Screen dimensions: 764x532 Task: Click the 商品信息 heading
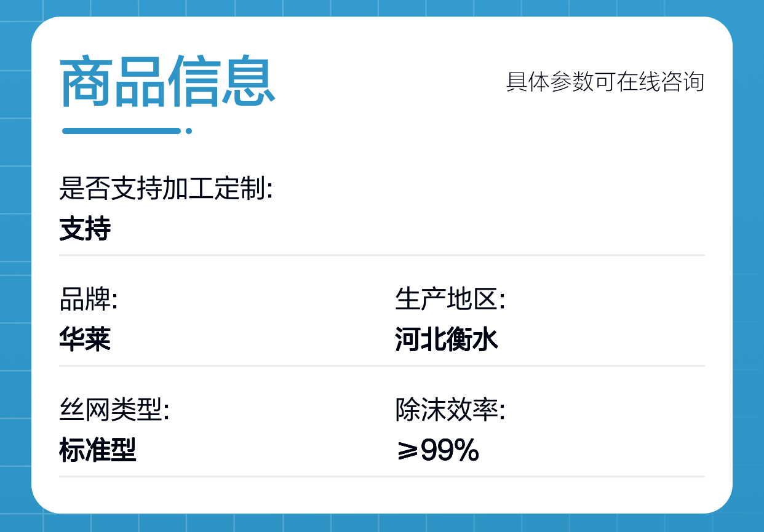tap(167, 83)
